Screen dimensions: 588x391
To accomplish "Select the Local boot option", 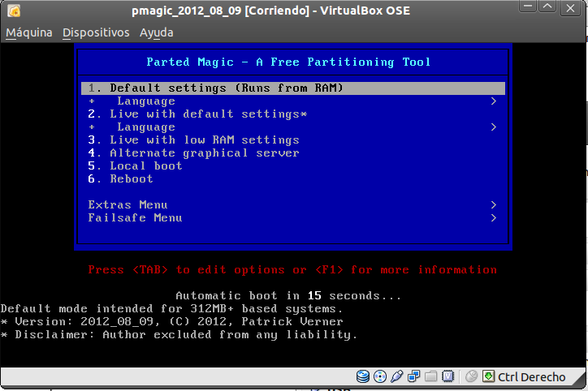I will 146,166.
